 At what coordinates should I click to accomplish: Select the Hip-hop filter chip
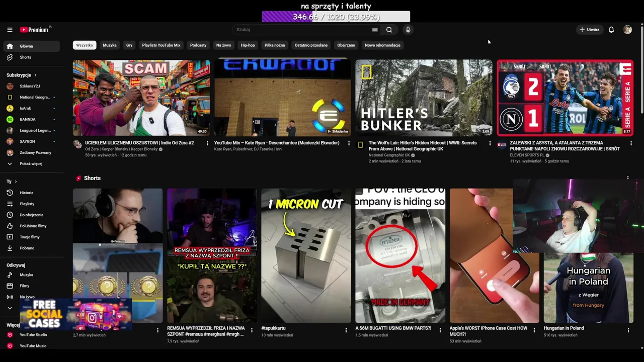[x=248, y=45]
